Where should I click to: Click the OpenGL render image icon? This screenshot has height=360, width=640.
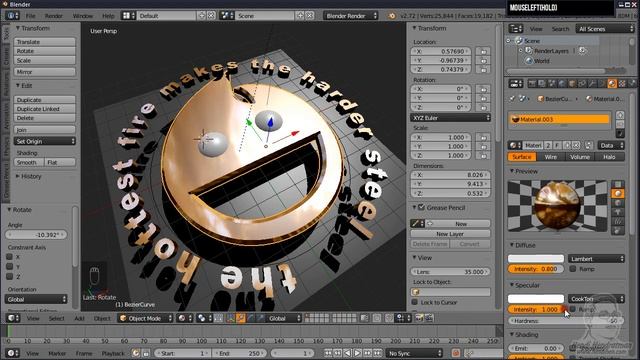coord(419,318)
